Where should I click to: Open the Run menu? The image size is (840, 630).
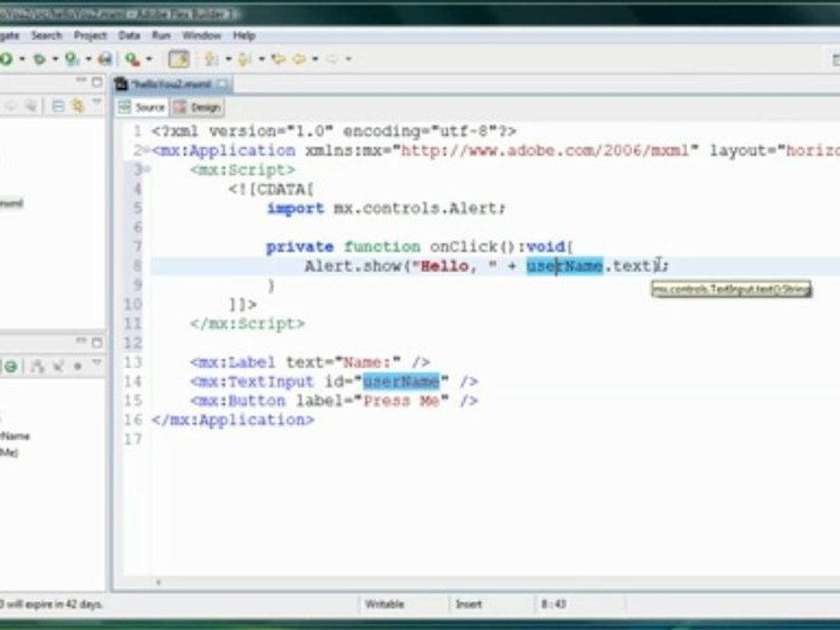[x=161, y=35]
